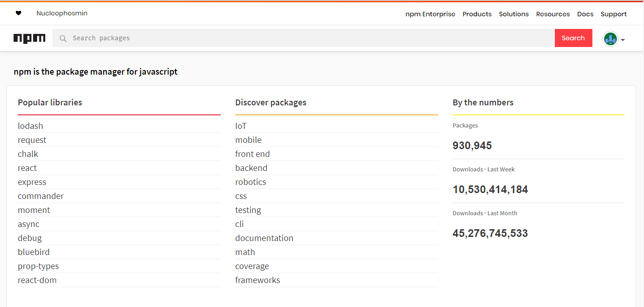The image size is (644, 307).
Task: Go to the Docs page
Action: 585,14
